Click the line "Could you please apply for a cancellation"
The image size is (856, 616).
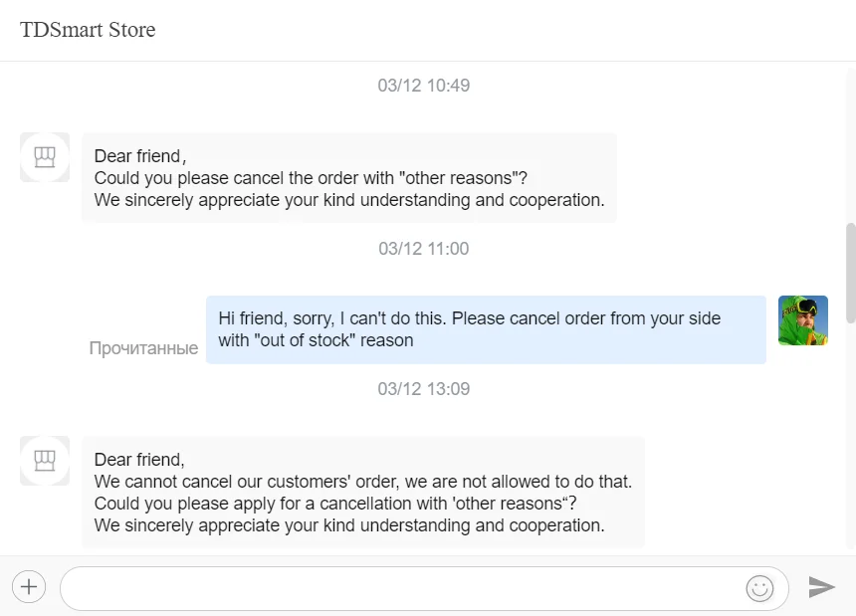335,504
